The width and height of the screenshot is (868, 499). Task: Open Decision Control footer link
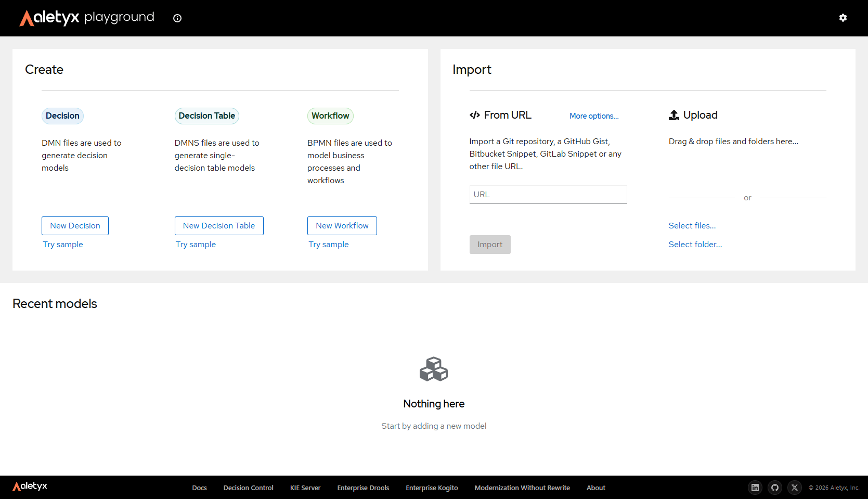[249, 488]
